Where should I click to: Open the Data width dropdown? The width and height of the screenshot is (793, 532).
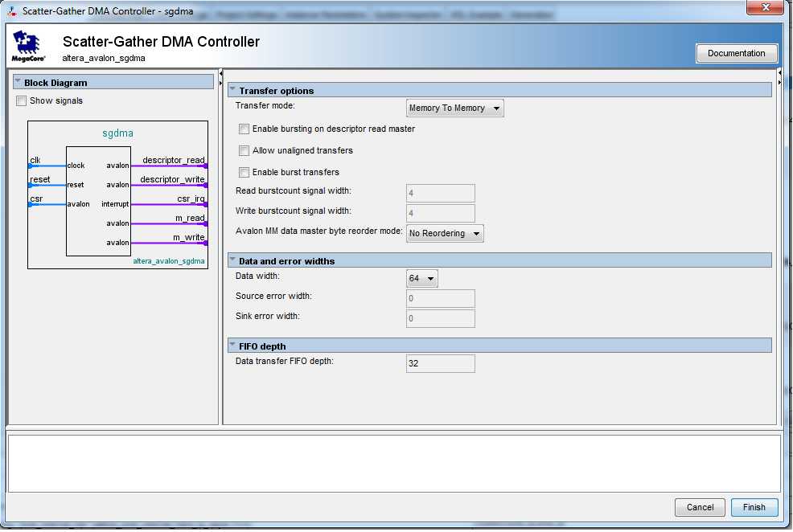421,278
